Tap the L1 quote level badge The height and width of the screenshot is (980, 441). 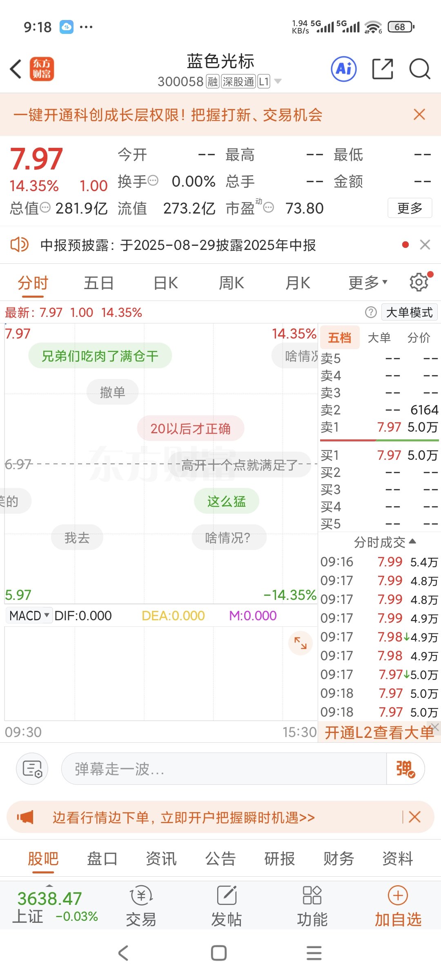click(x=264, y=82)
